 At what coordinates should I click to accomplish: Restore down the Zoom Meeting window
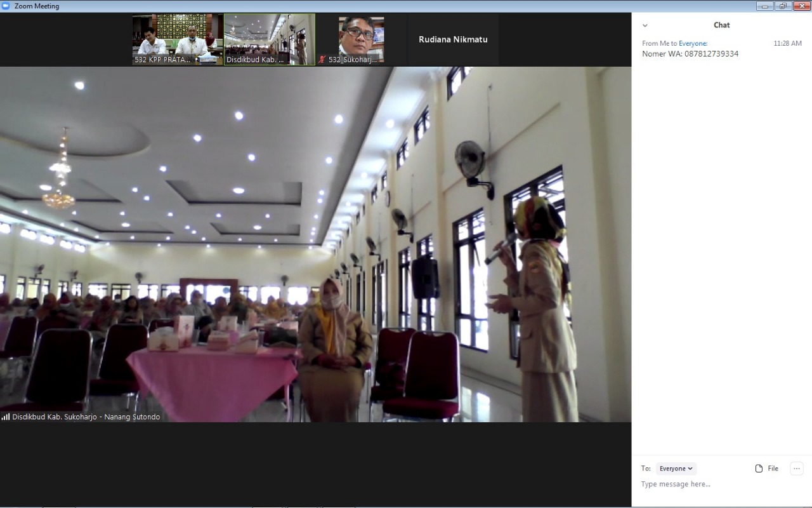click(x=783, y=6)
